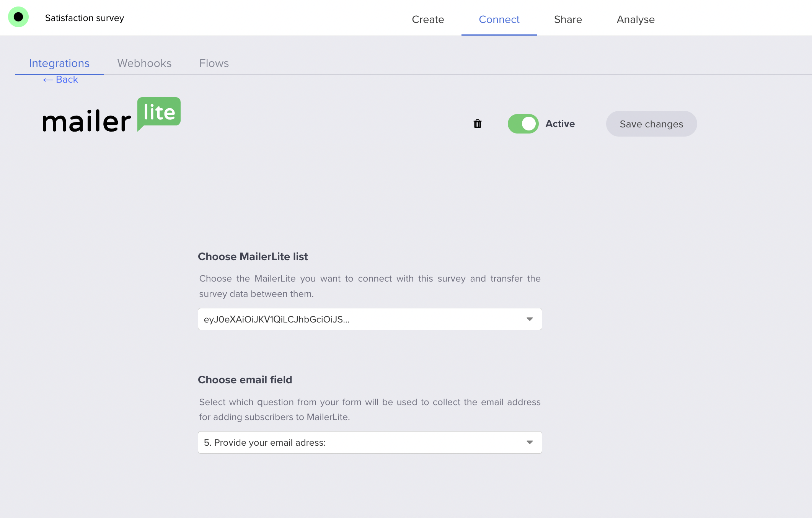Click the Satisfaction survey title

(x=85, y=18)
